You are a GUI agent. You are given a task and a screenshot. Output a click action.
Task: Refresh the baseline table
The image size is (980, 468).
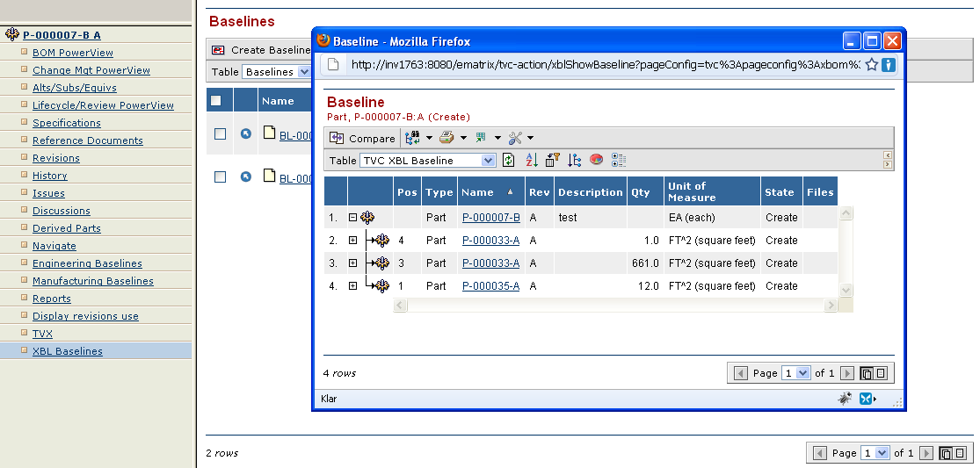[x=508, y=160]
